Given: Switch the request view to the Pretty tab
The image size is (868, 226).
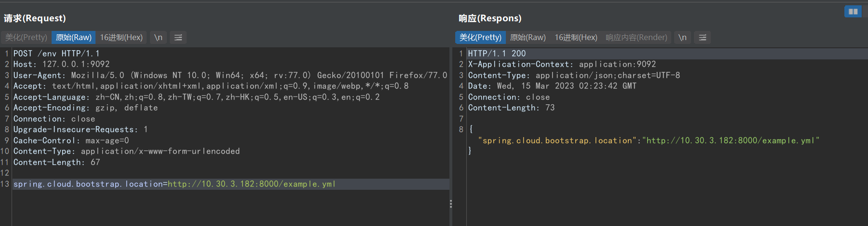Looking at the screenshot, I should (x=26, y=38).
